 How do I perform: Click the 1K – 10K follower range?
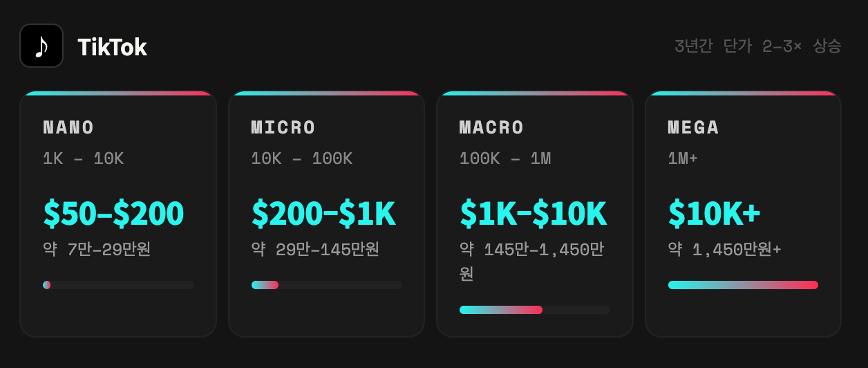coord(84,159)
